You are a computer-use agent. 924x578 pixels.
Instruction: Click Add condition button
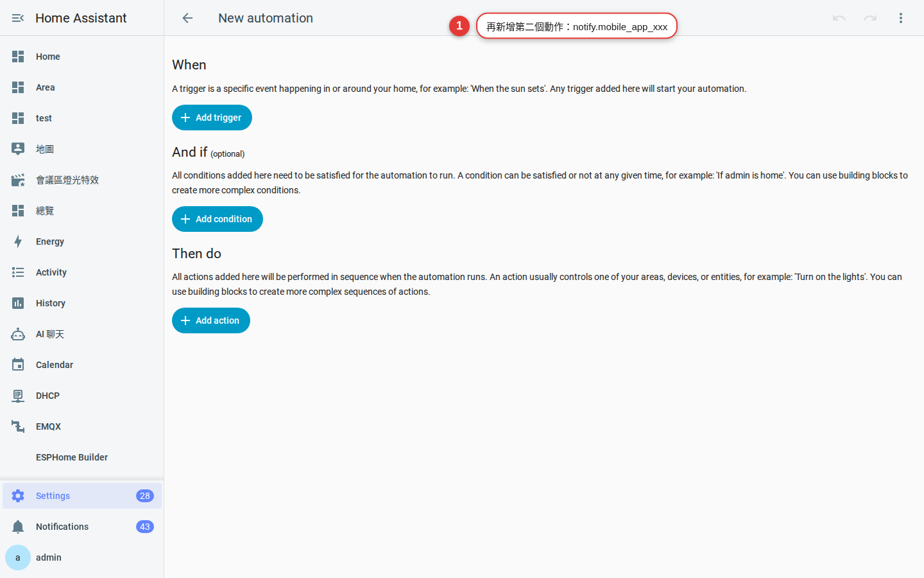(x=218, y=219)
